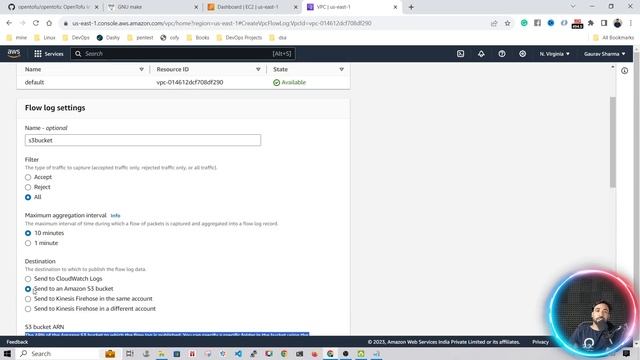This screenshot has width=640, height=360.
Task: Switch to the GNU make tab
Action: click(x=153, y=7)
